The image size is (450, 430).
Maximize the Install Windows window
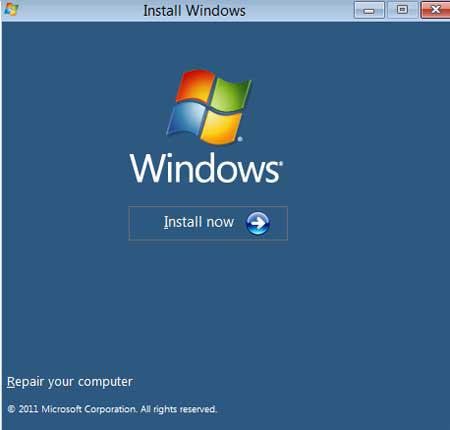click(402, 10)
